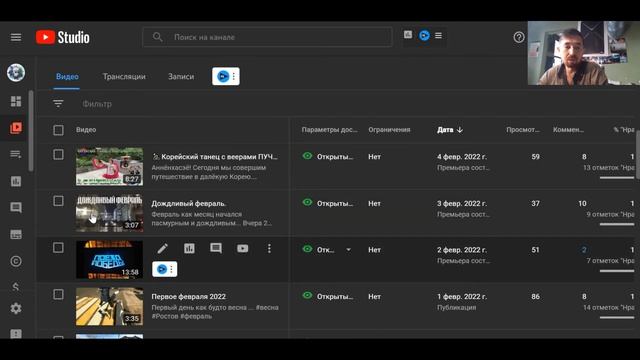This screenshot has height=360, width=640.
Task: Open Content section in sidebar
Action: (x=16, y=128)
